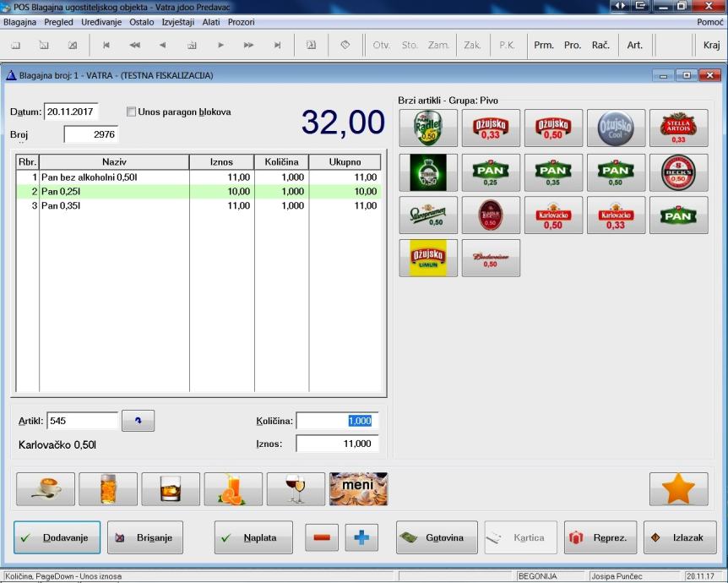Click the Brisanje button

click(145, 537)
